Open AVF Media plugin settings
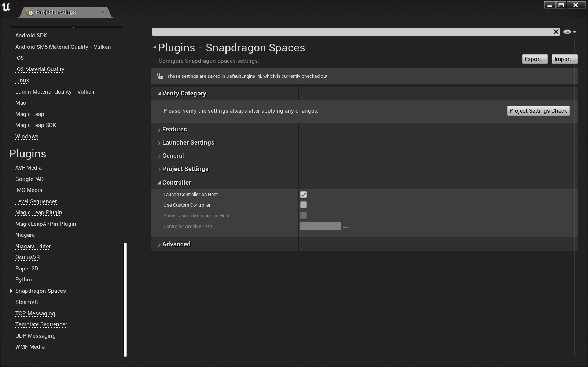588x367 pixels. 29,168
